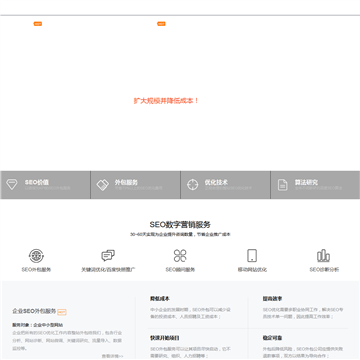Click the 企业SEO外包服务 title
The image size is (360, 360).
pyautogui.click(x=34, y=311)
